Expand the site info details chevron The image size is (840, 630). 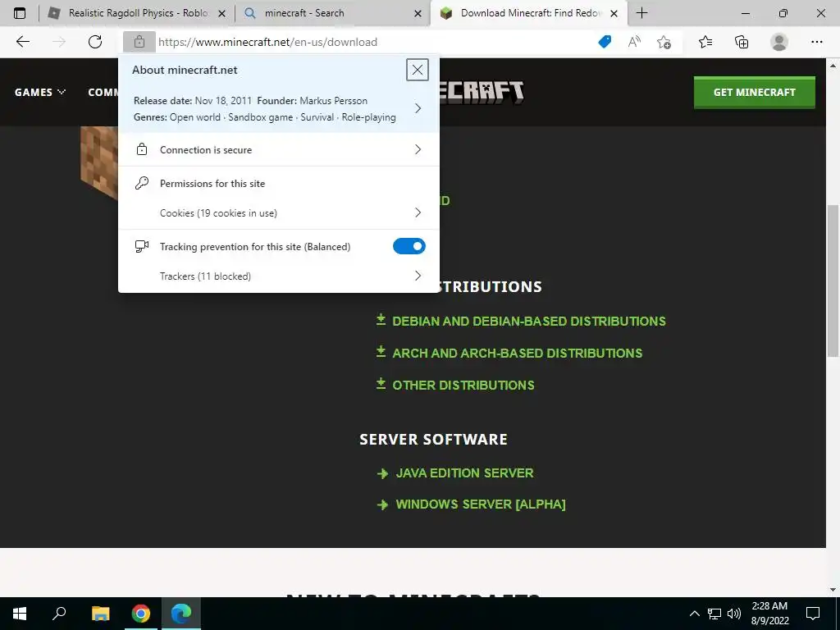[x=418, y=109]
